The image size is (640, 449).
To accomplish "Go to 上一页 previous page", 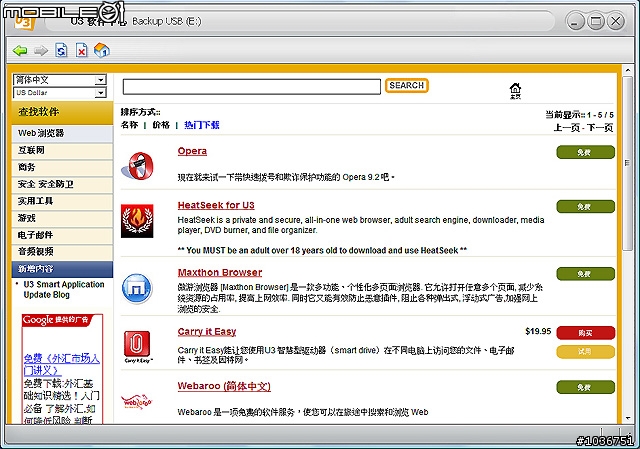I will coord(566,128).
